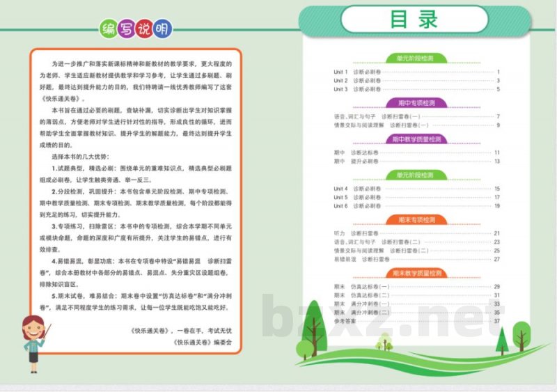This screenshot has height=392, width=557.
Task: Open the "Unit 6 诊断必刷卷" contents entry
Action: (x=416, y=206)
